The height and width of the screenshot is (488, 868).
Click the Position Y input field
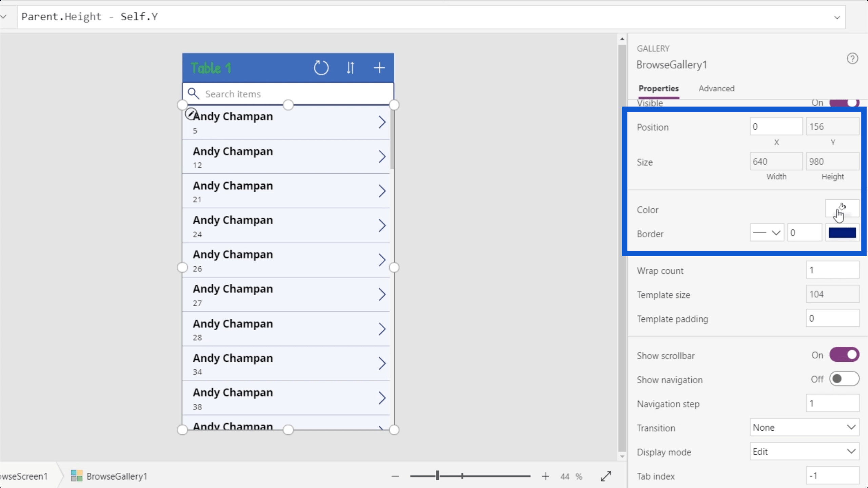coord(833,127)
